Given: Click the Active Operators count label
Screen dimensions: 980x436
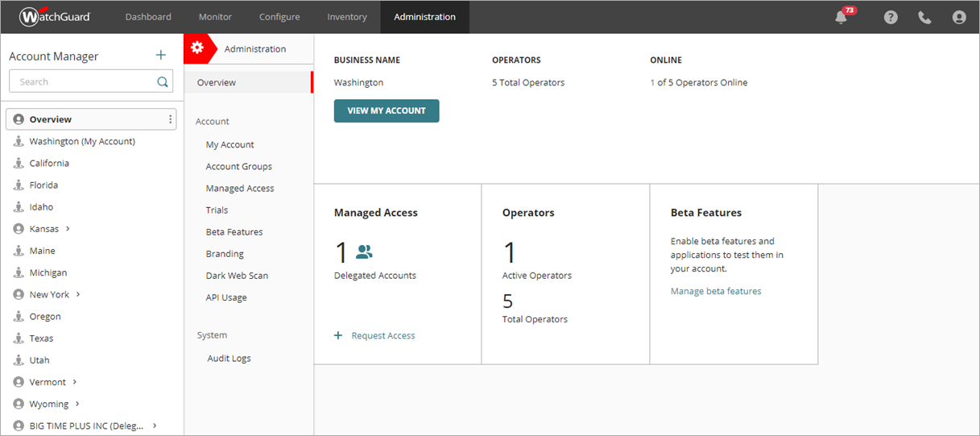Looking at the screenshot, I should (x=537, y=275).
